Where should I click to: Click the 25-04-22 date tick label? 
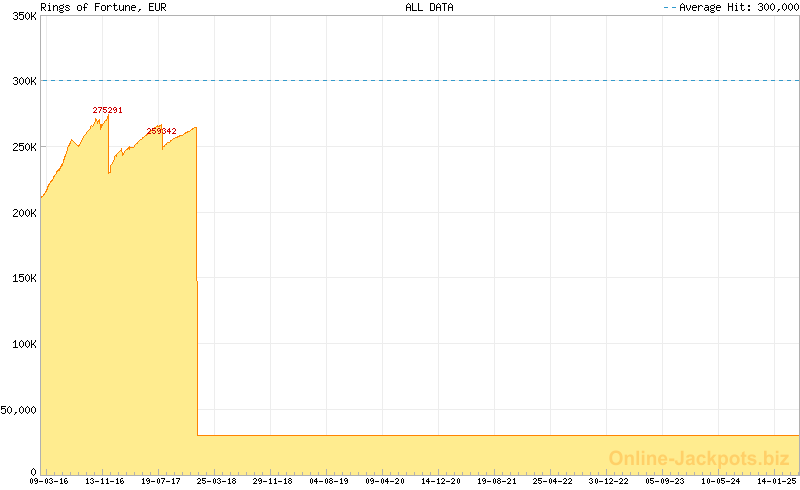click(553, 481)
